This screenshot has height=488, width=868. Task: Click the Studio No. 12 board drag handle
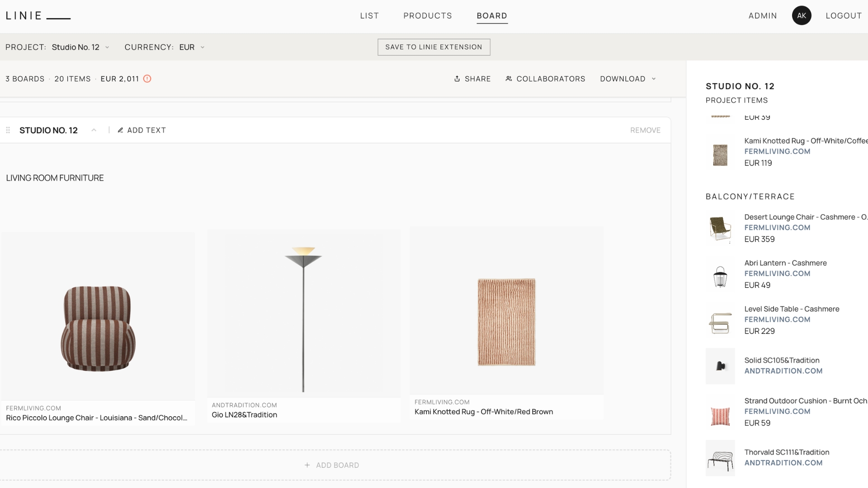(x=8, y=130)
